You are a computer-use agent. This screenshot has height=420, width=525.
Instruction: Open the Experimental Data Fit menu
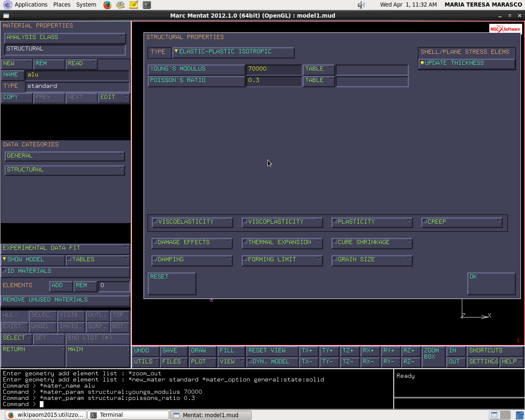[65, 249]
